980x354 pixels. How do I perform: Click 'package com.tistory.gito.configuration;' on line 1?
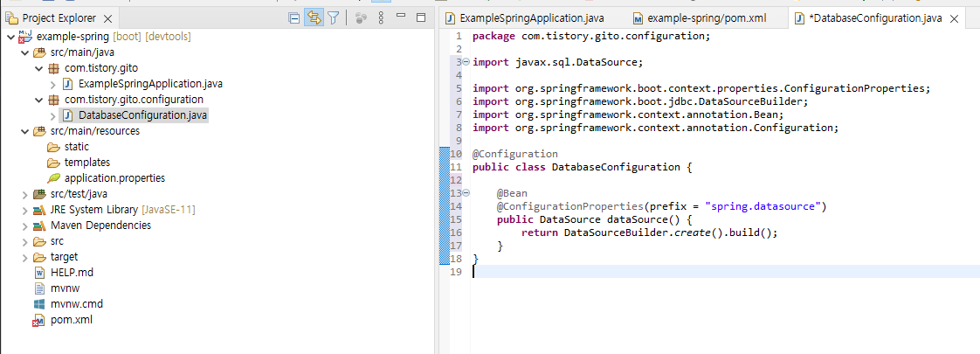(x=591, y=36)
